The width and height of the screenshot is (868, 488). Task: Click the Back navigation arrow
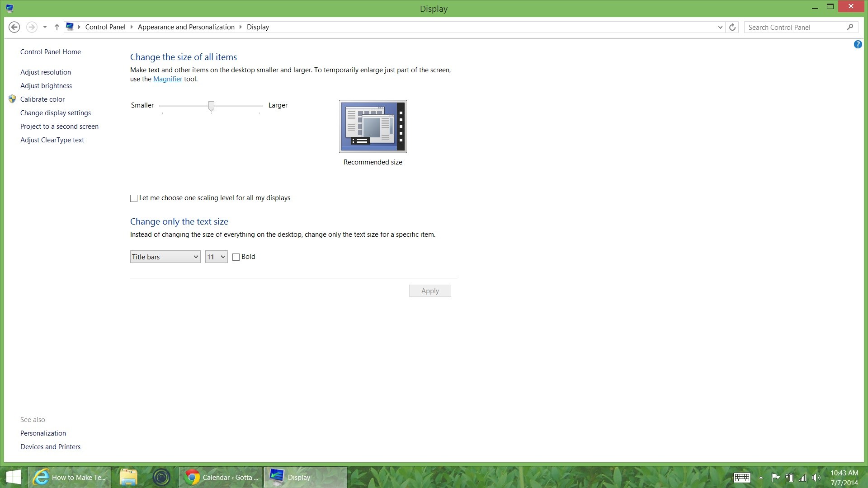click(14, 27)
